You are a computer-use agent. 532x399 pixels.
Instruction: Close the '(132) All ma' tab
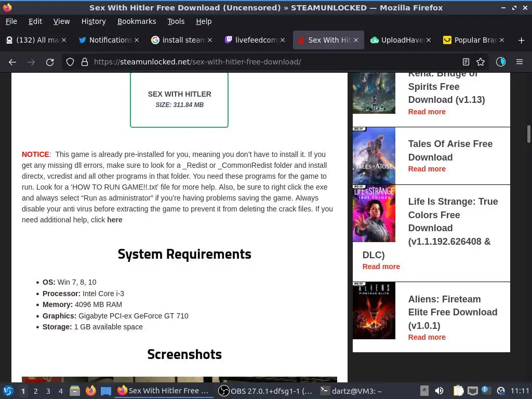64,40
